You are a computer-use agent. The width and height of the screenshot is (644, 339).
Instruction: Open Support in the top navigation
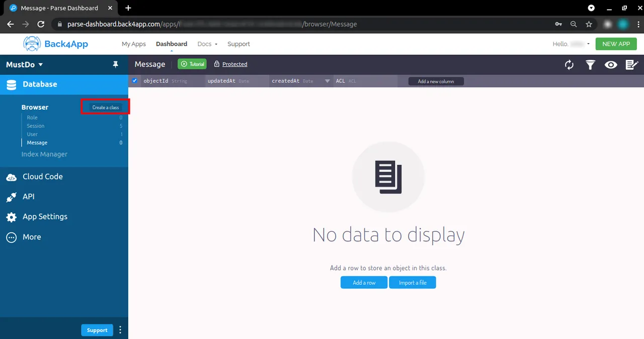click(238, 44)
